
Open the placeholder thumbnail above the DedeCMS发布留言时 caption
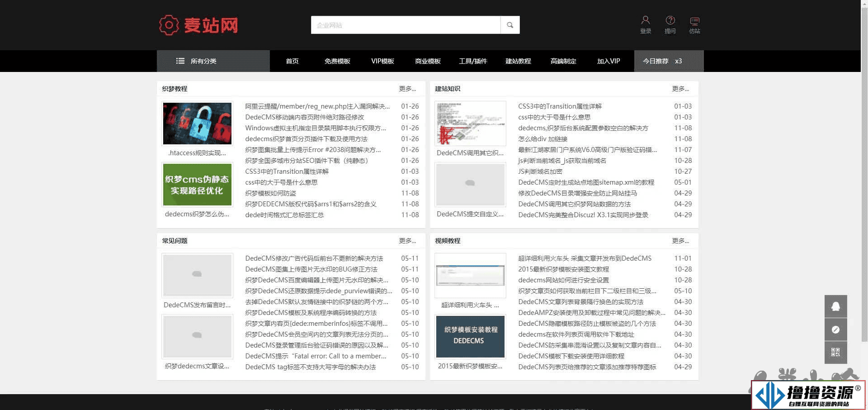click(x=197, y=276)
